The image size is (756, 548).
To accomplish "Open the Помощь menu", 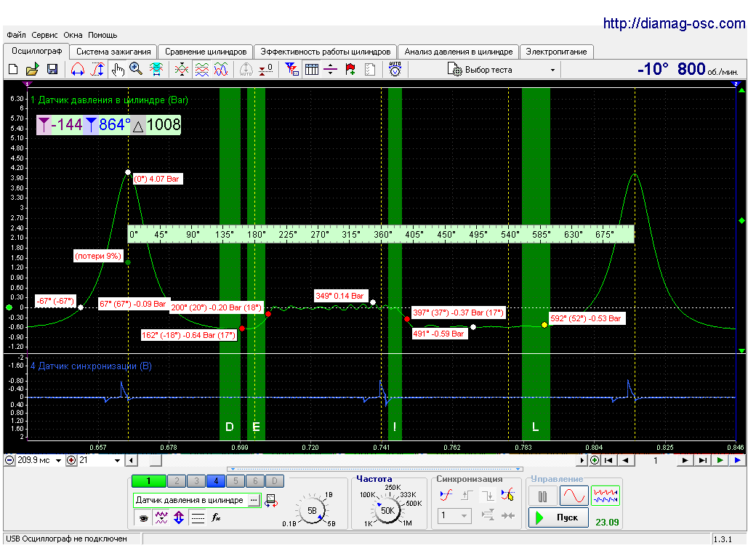I will click(x=102, y=35).
